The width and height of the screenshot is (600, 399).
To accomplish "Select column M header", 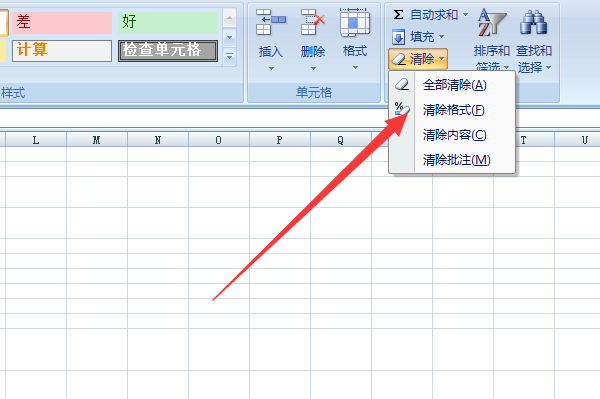I will point(97,140).
